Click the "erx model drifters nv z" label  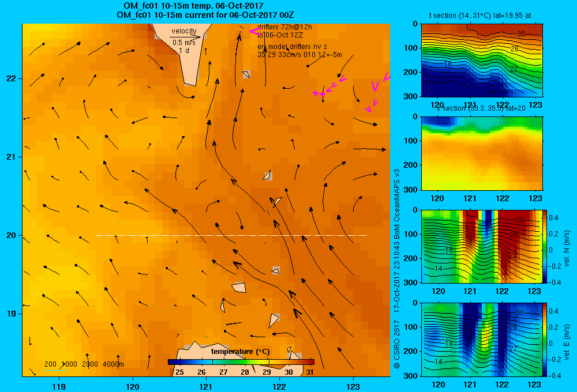pos(292,47)
